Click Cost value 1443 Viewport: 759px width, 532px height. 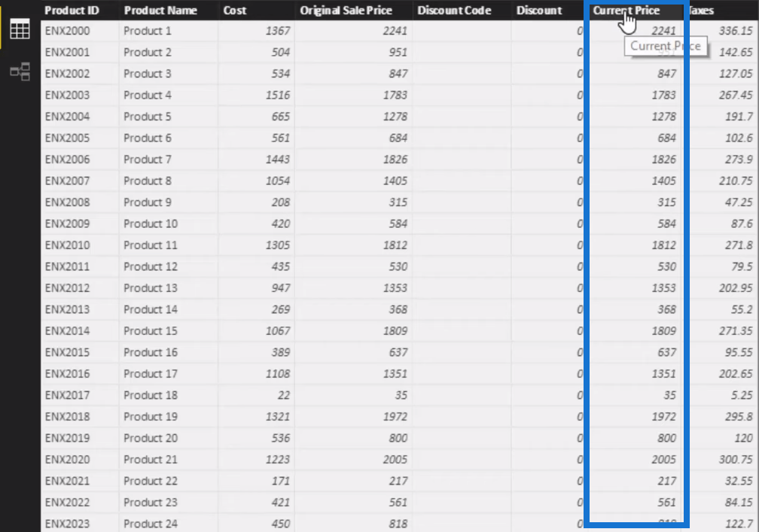point(278,159)
